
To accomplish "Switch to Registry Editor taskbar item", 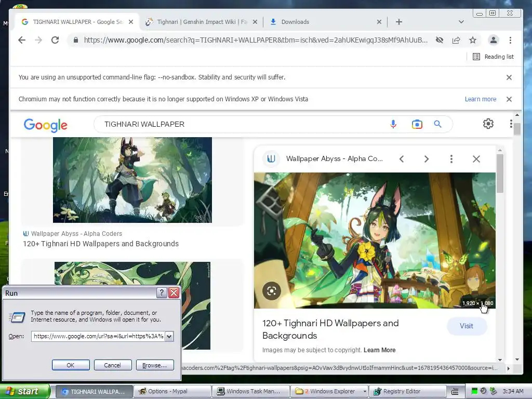I will 407,391.
